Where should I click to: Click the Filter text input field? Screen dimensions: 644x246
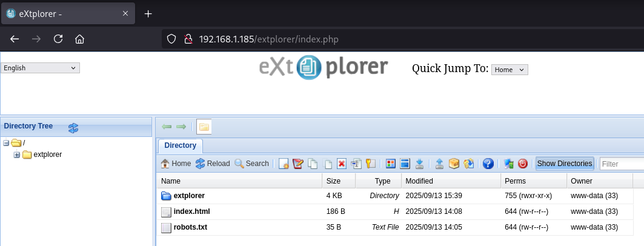(621, 164)
